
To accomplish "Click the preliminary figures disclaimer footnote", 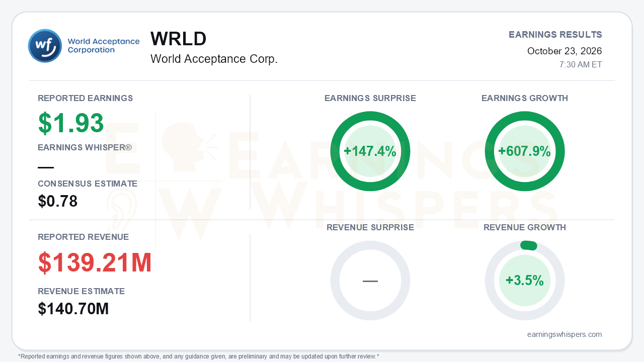I will pos(199,356).
